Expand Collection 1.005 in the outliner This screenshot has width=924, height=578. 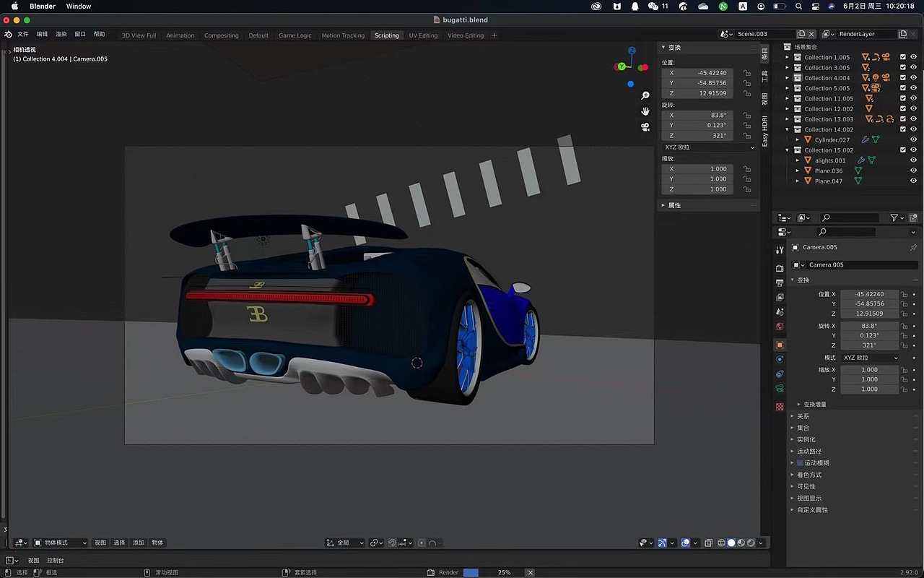coord(785,57)
